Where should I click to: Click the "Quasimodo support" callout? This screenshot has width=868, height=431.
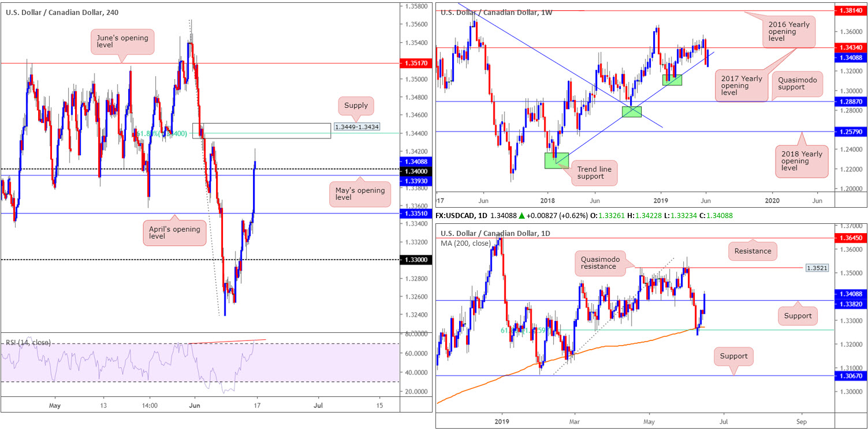coord(799,83)
